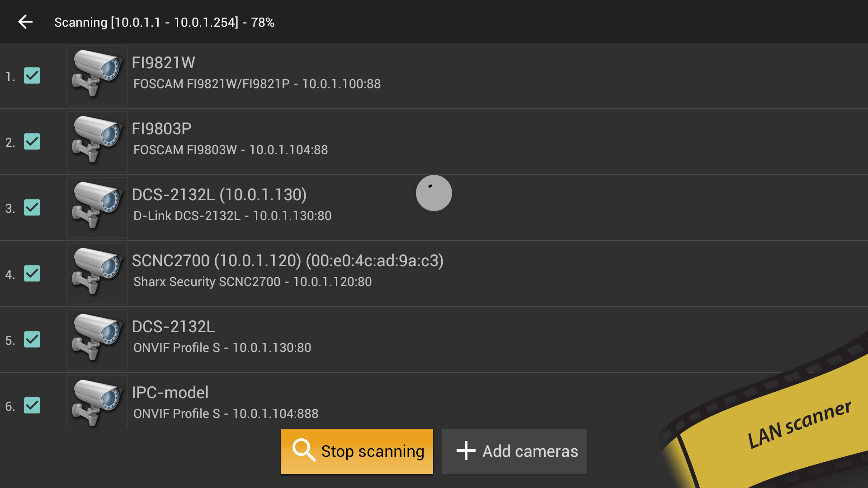Click the FI9803P camera icon

coord(97,141)
